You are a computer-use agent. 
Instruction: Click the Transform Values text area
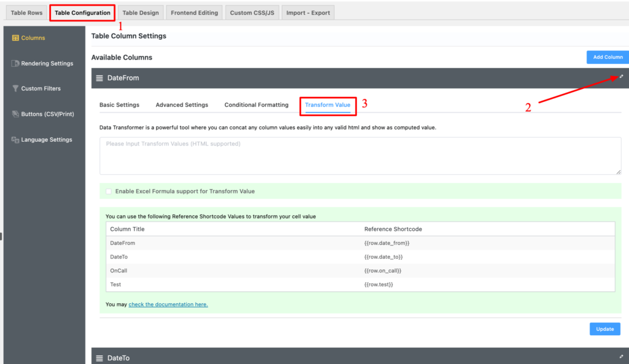point(360,156)
